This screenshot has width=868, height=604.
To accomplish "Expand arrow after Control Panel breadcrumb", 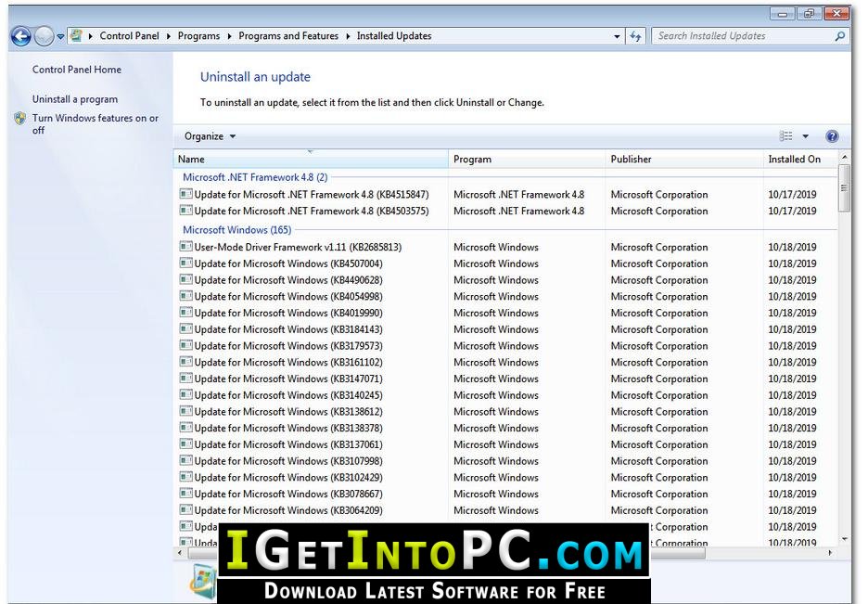I will (169, 36).
